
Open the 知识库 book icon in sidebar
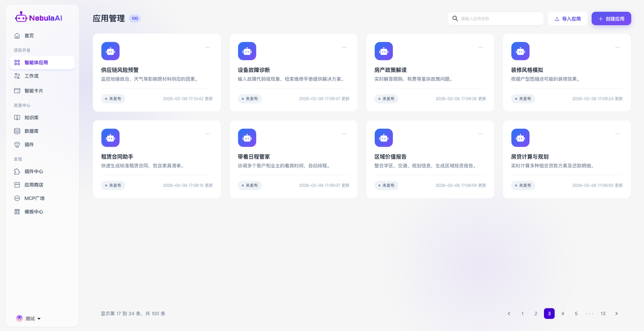[17, 117]
